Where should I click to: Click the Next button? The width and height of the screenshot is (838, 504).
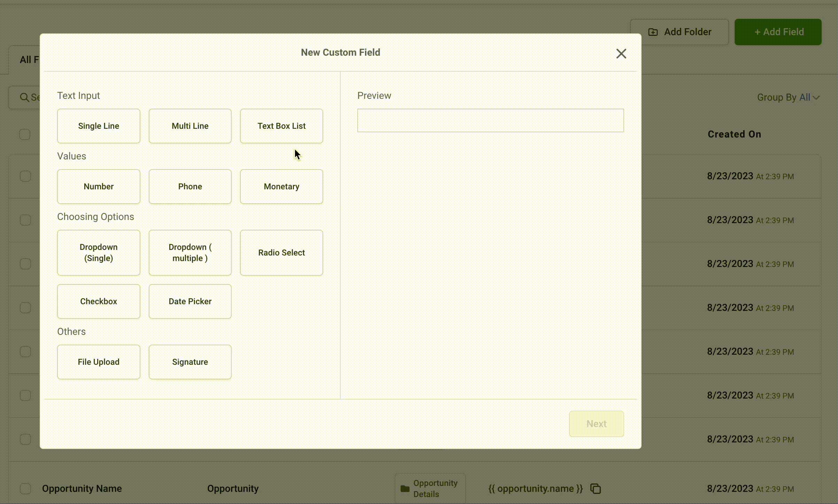click(x=596, y=424)
